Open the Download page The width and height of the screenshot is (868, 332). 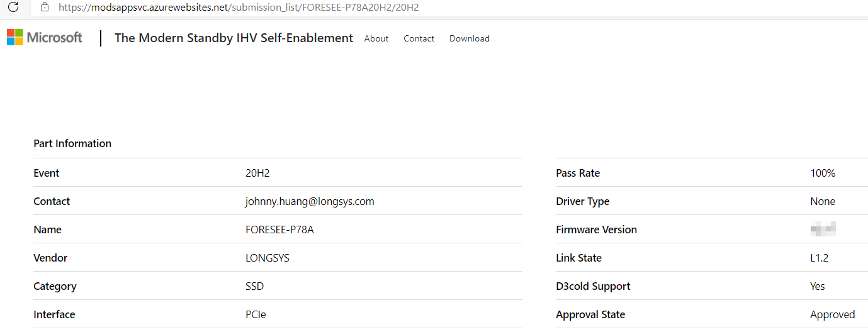pyautogui.click(x=470, y=38)
